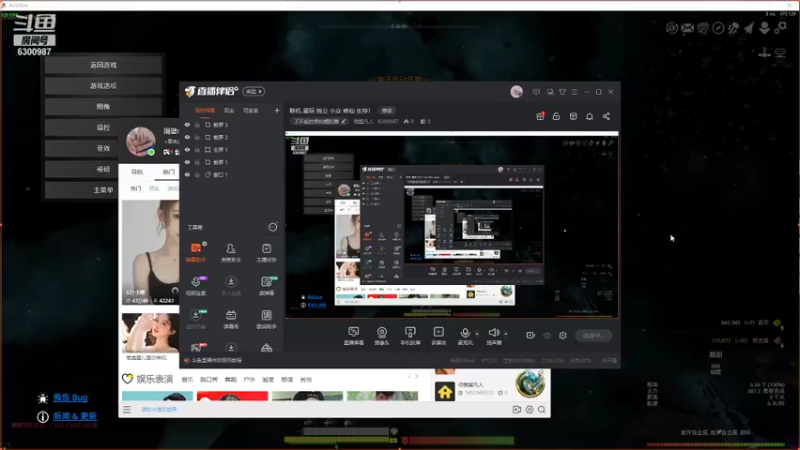
Task: Click the speaker icon (扬声器)
Action: (x=493, y=333)
